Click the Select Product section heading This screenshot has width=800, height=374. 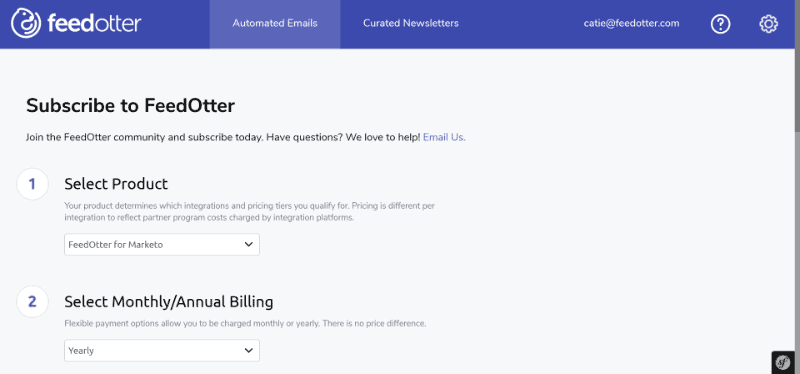[116, 183]
